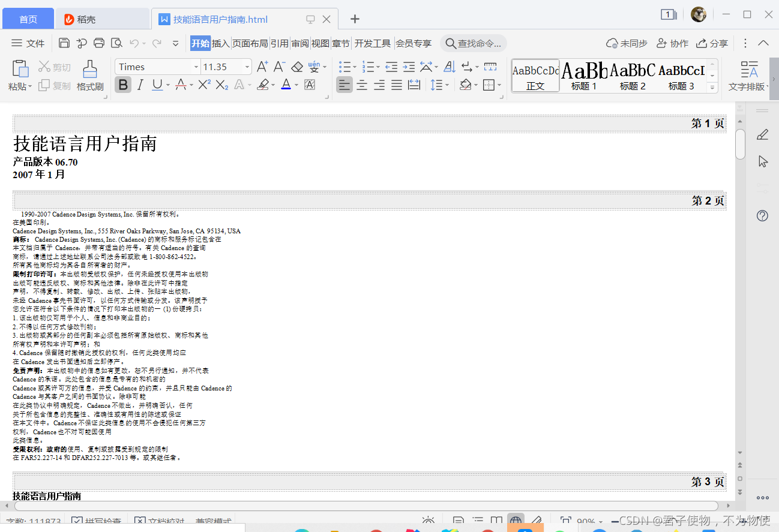
Task: Click the Paste clipboard icon
Action: pos(20,68)
